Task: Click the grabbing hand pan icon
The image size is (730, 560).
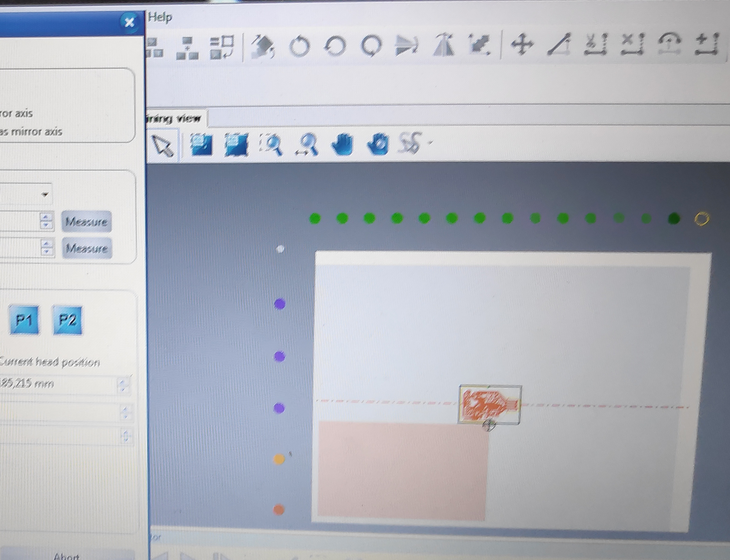Action: (378, 144)
